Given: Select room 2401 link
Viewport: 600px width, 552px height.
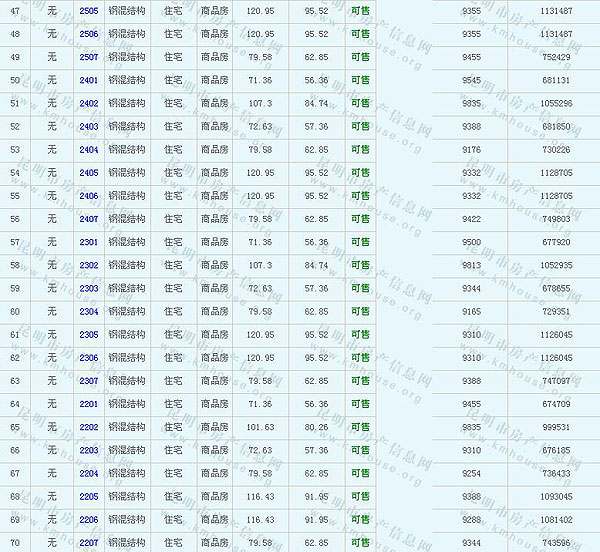Looking at the screenshot, I should (x=89, y=80).
